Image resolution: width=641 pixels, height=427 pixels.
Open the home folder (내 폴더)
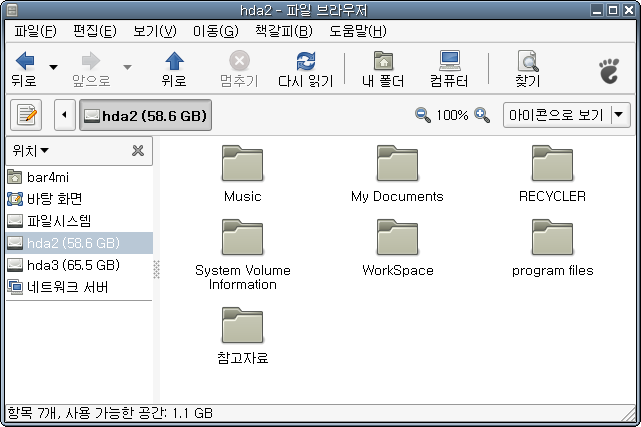[x=382, y=62]
